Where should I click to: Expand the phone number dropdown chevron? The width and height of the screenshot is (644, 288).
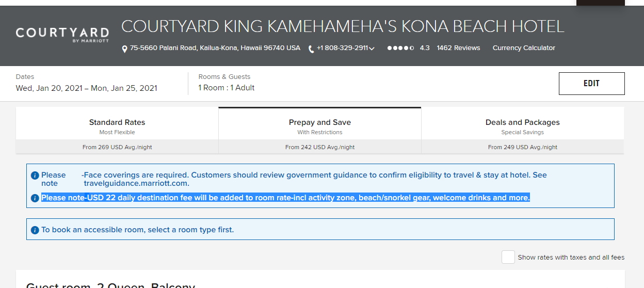click(372, 49)
